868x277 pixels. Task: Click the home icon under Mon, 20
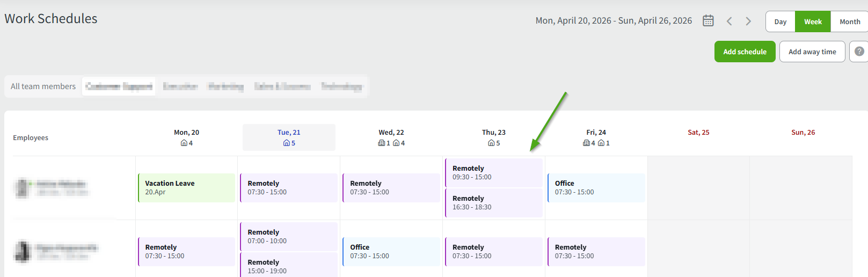click(x=184, y=143)
